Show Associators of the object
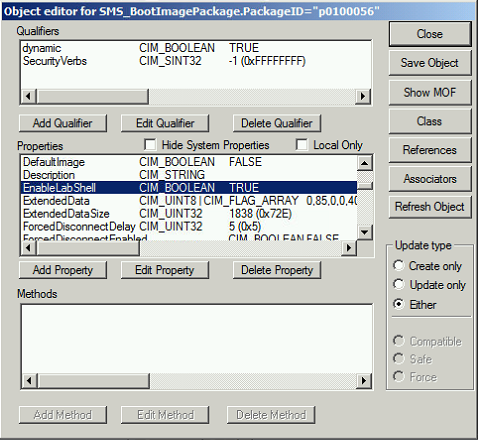 click(430, 179)
